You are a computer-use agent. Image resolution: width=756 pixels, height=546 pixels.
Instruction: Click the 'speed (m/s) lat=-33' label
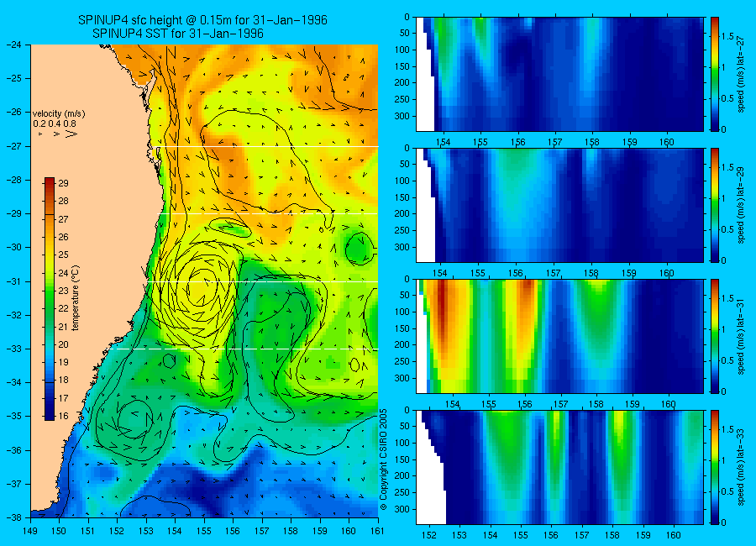741,468
